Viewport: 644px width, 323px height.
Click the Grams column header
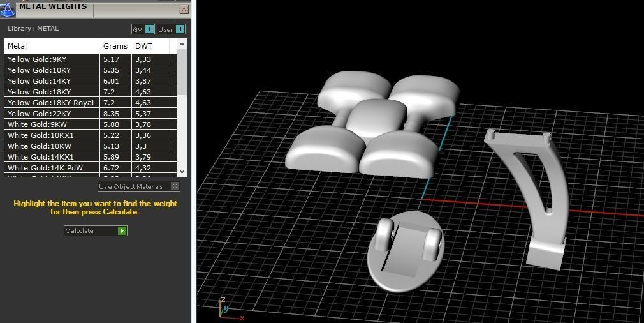pos(115,46)
